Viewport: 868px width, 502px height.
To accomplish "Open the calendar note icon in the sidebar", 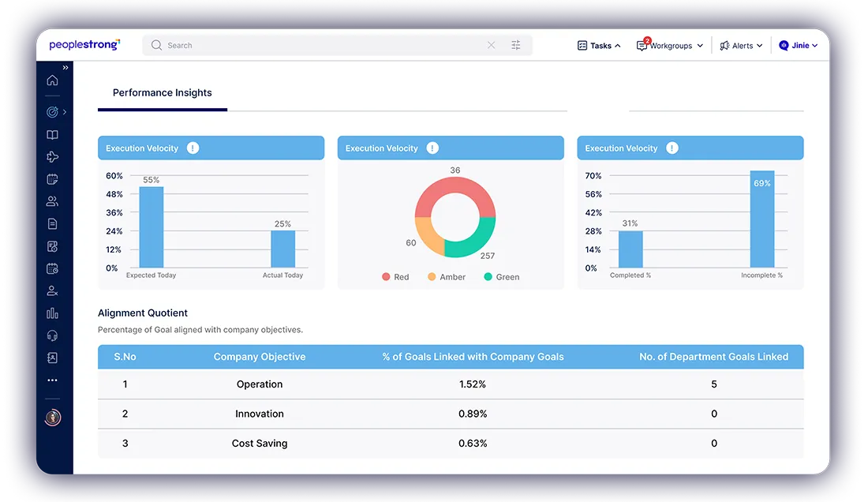I will pyautogui.click(x=52, y=178).
